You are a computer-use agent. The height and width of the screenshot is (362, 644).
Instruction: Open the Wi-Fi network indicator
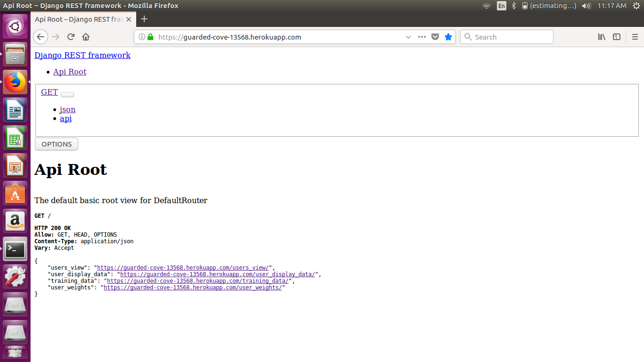point(487,6)
